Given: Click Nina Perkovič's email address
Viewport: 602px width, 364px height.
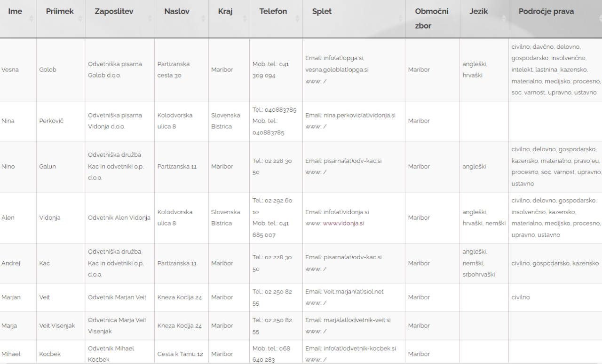Looking at the screenshot, I should tap(359, 115).
